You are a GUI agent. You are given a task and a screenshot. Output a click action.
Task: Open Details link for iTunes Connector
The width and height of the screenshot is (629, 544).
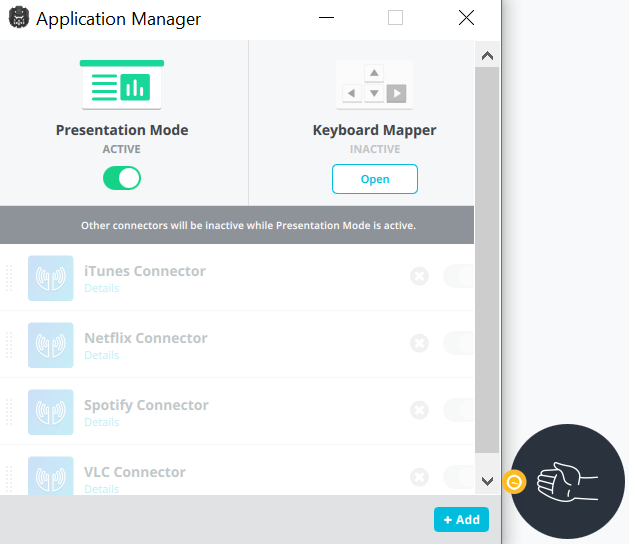pyautogui.click(x=101, y=288)
